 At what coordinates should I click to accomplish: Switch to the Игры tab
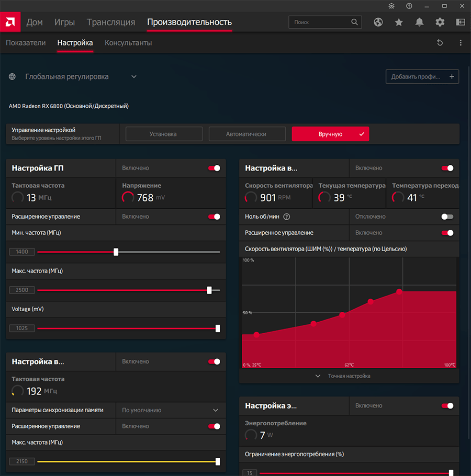64,22
